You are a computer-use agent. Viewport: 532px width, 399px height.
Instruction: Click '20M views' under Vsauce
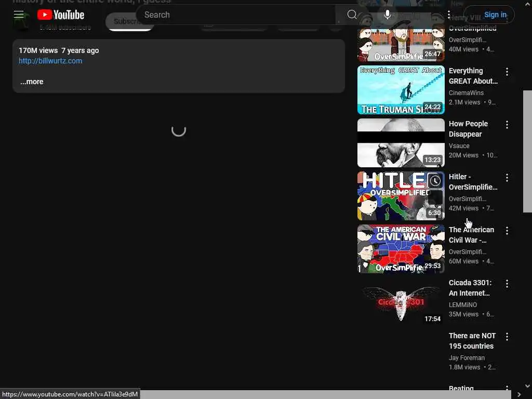click(x=463, y=155)
